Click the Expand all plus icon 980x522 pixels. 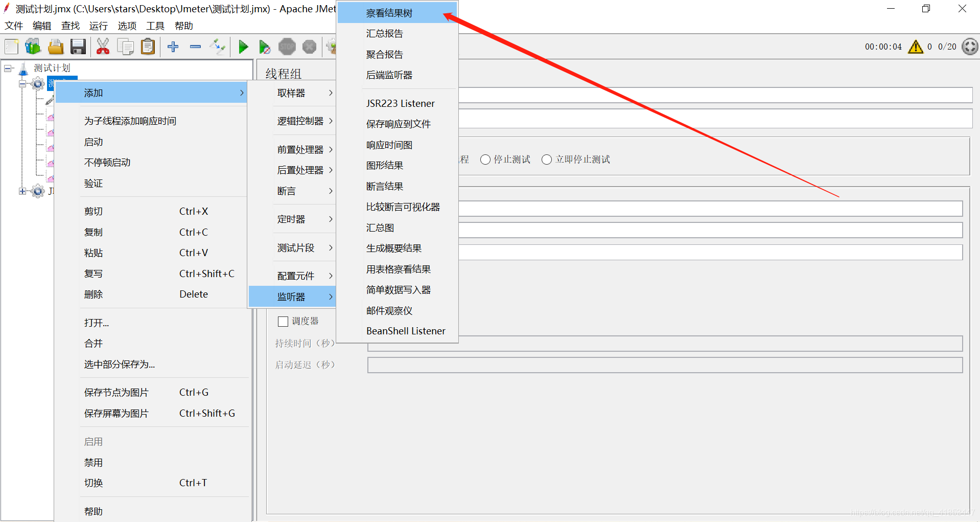[x=173, y=47]
